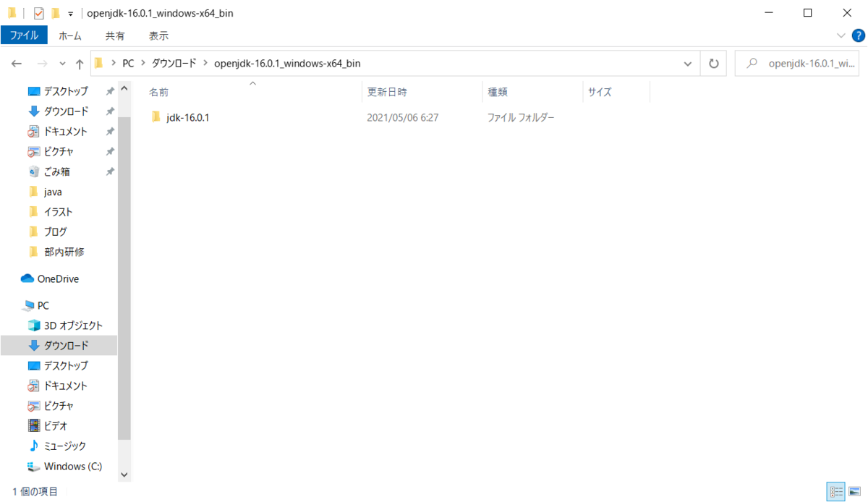
Task: Open Windows (C:) drive from sidebar
Action: 71,466
